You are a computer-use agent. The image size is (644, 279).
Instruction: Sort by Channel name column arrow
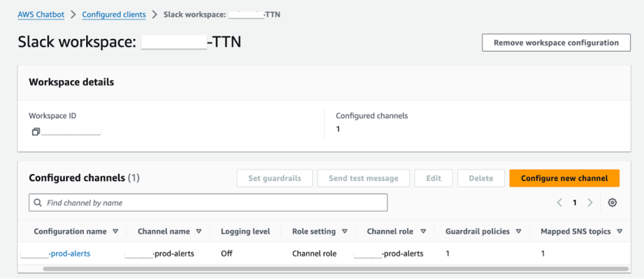tap(199, 231)
